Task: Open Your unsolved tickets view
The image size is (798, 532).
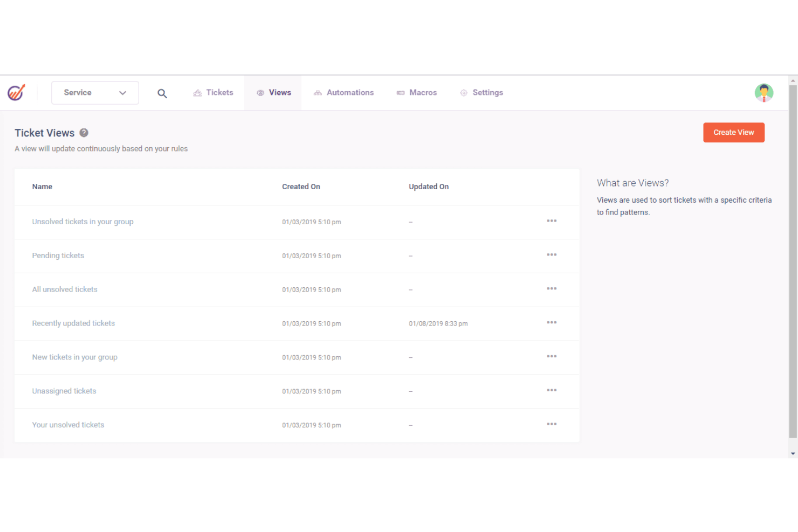Action: coord(68,425)
